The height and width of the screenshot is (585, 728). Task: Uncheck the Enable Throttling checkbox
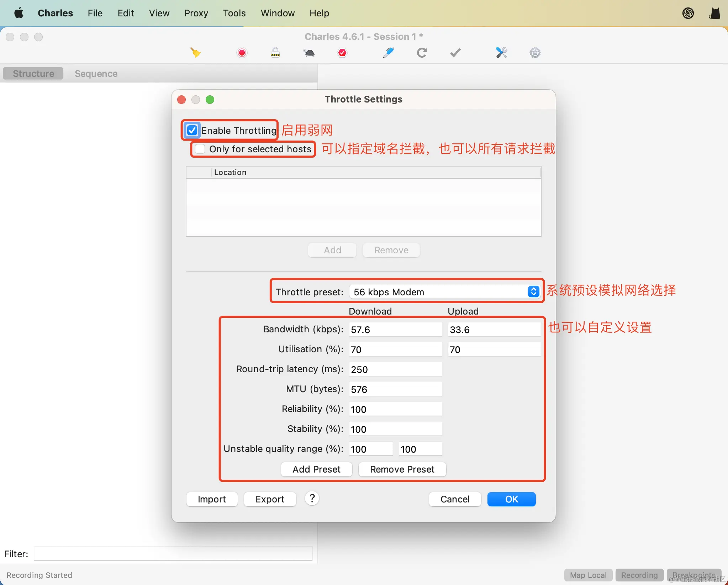pos(192,130)
